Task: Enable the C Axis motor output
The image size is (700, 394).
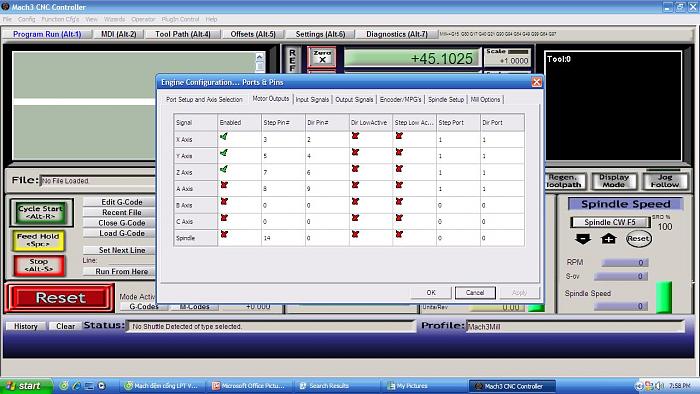Action: coord(224,218)
